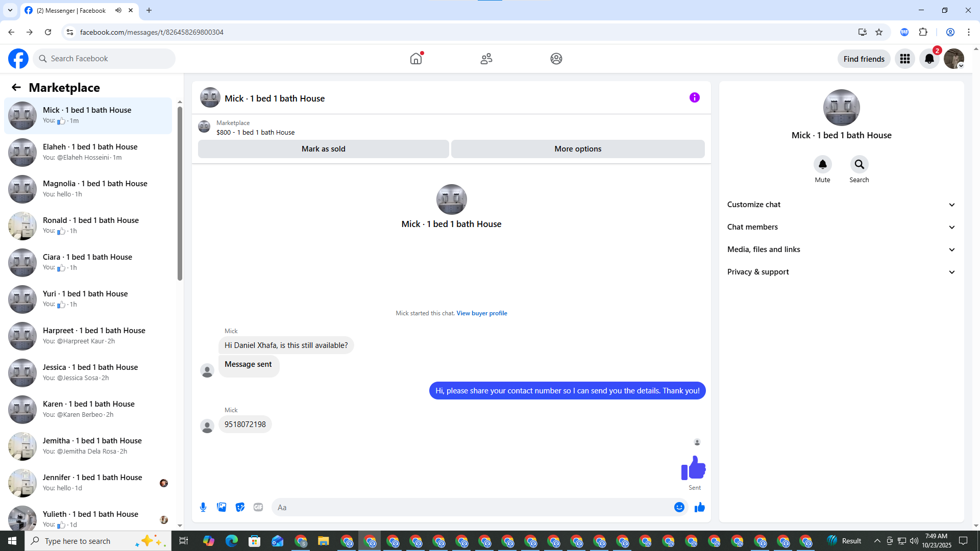Send a thumbs-up like

(700, 507)
